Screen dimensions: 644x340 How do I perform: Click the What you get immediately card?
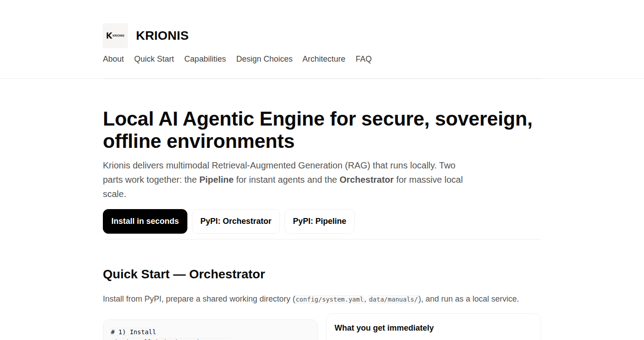tap(433, 327)
